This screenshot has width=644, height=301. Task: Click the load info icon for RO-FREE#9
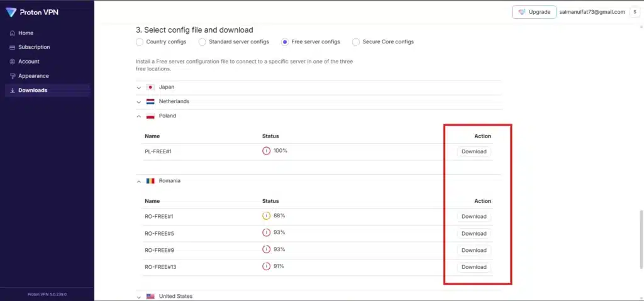267,249
